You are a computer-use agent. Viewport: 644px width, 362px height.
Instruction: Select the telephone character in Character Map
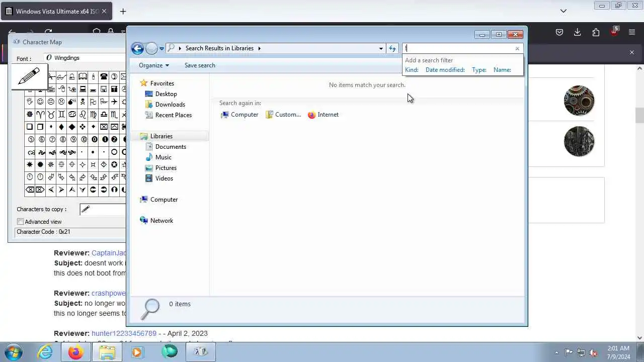point(104,77)
